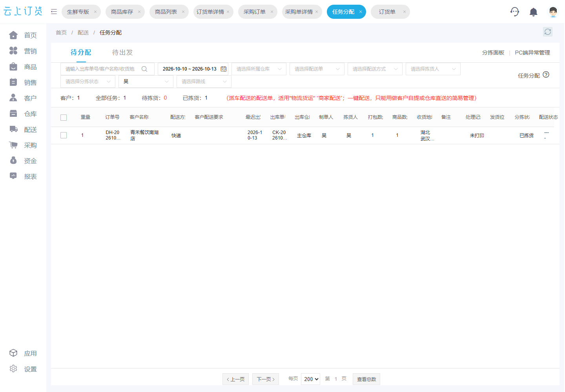565x392 pixels.
Task: Tick the checkbox for 青禾餐饮南湖店 row
Action: point(64,135)
